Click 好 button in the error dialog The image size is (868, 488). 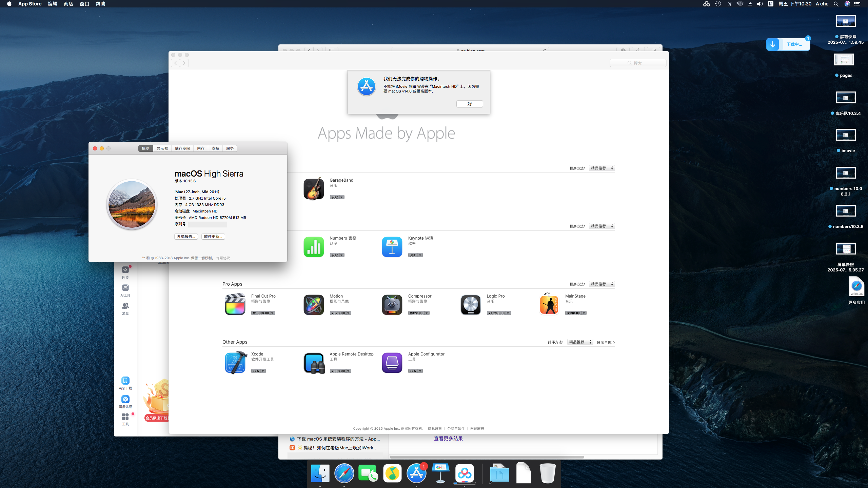point(469,104)
